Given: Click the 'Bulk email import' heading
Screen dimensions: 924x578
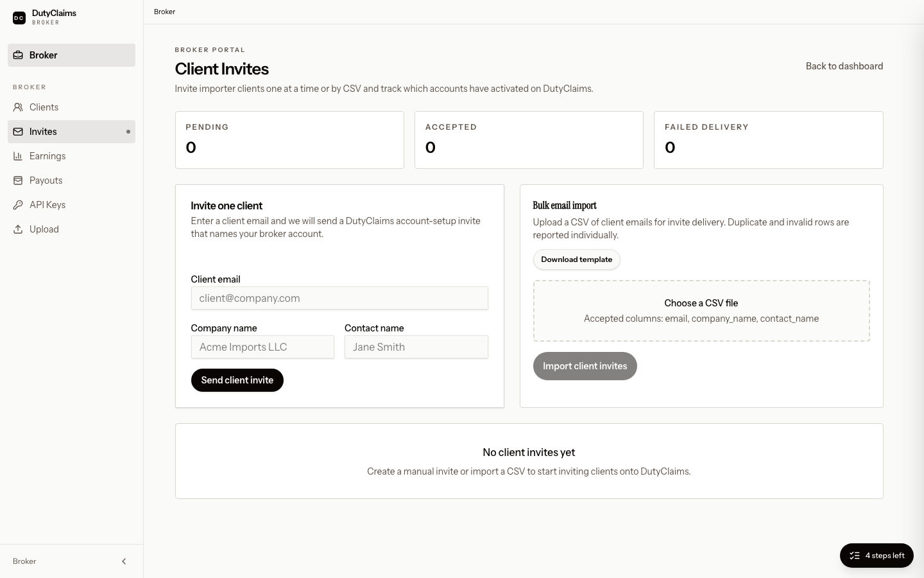Looking at the screenshot, I should click(x=565, y=206).
